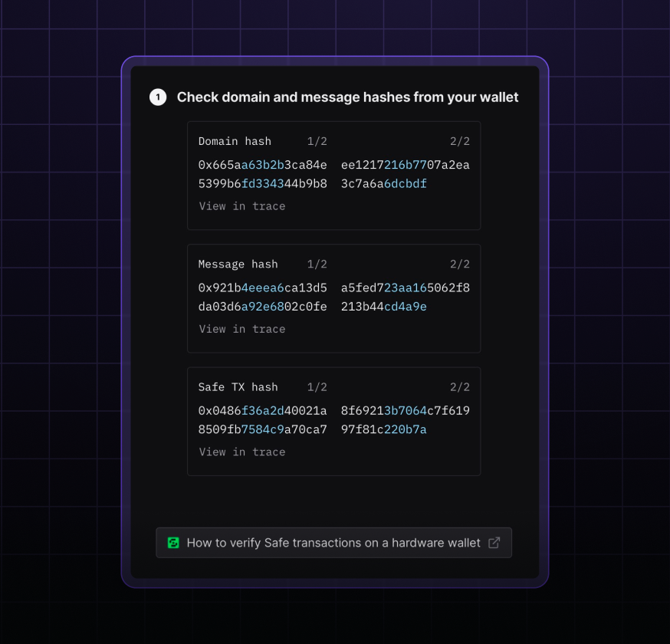Select domain hash part starting 0x665a
The image size is (670, 644).
pos(262,174)
